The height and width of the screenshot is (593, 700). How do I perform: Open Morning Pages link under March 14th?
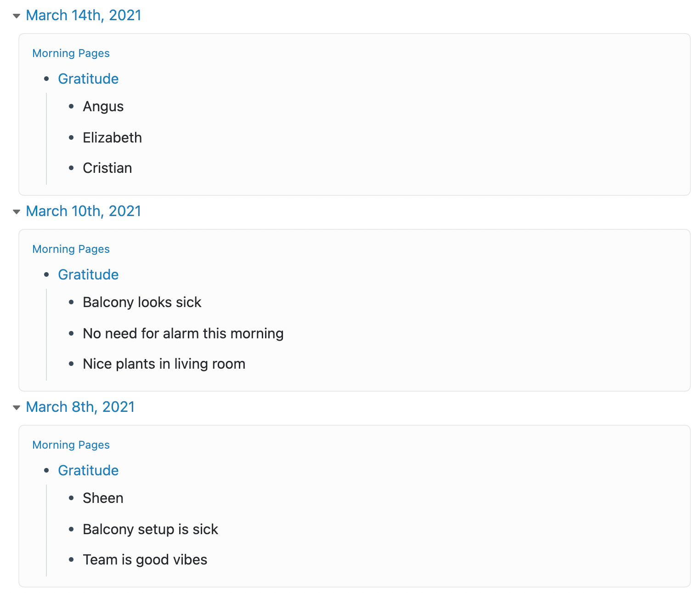coord(71,53)
